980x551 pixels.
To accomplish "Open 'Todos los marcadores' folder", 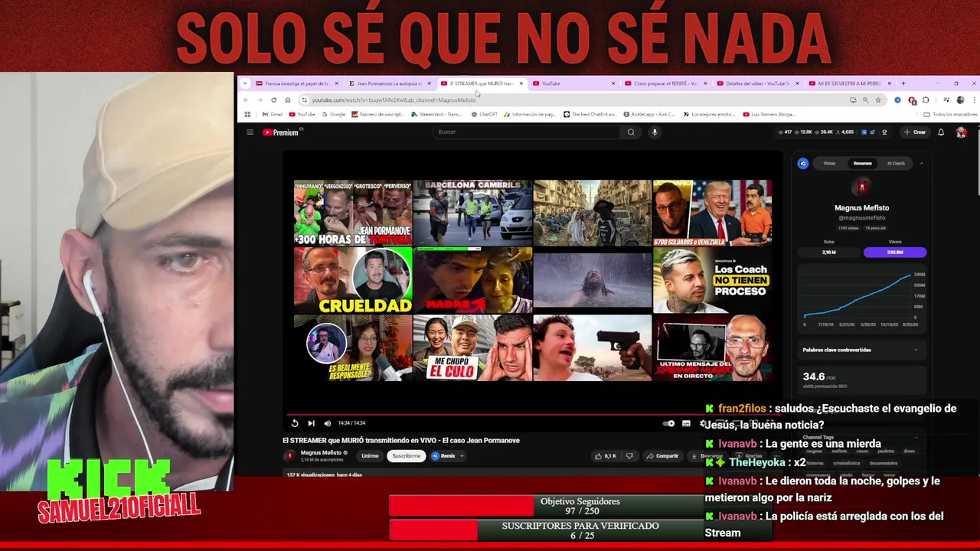I will (949, 114).
